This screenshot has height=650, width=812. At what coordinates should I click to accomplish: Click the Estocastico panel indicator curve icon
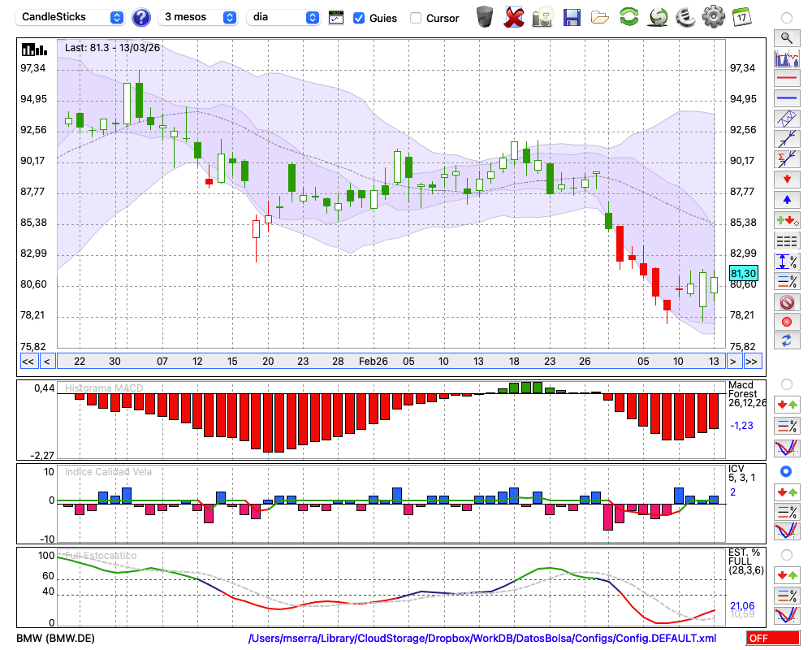tap(787, 615)
